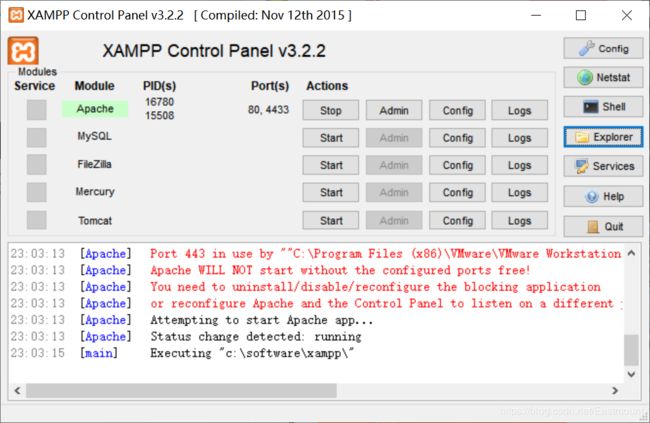The height and width of the screenshot is (423, 650).
Task: View the Apache Logs
Action: [x=519, y=110]
